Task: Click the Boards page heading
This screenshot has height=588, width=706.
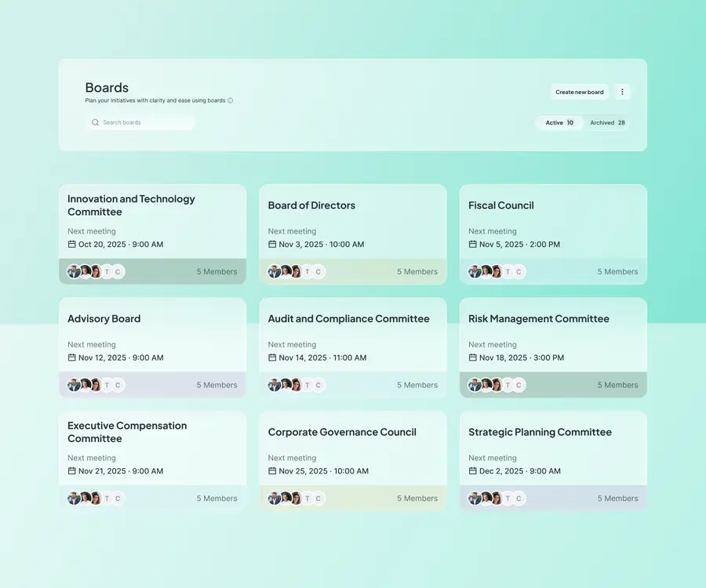Action: click(x=107, y=87)
